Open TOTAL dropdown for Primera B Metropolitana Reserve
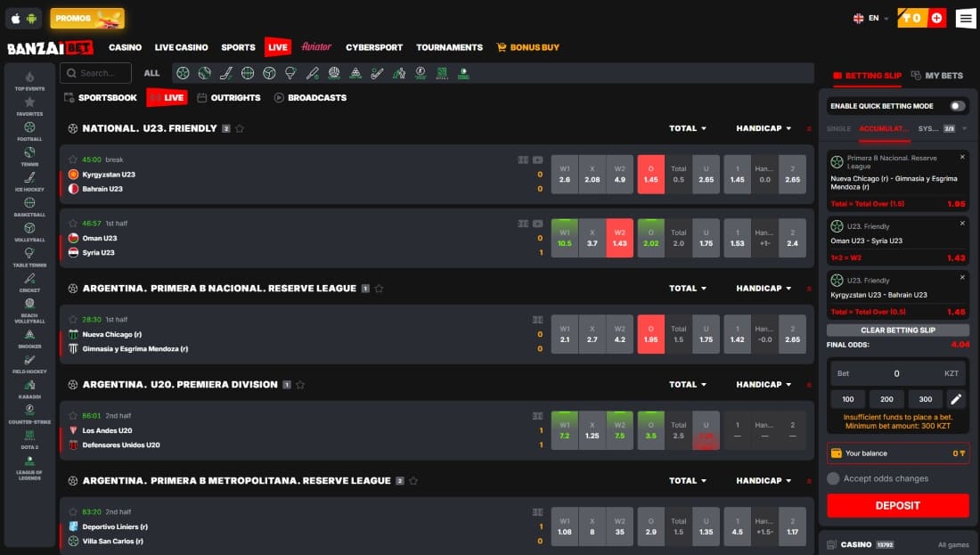The height and width of the screenshot is (555, 980). [688, 481]
